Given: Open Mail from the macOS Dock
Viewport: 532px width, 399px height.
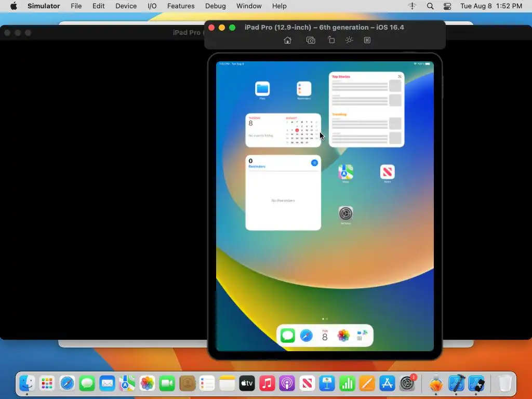Looking at the screenshot, I should tap(107, 383).
